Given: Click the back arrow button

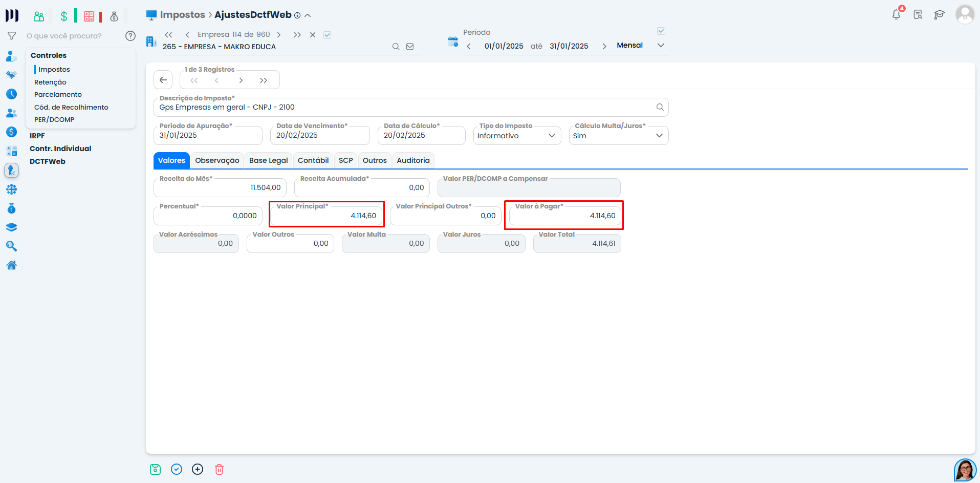Looking at the screenshot, I should tap(163, 80).
